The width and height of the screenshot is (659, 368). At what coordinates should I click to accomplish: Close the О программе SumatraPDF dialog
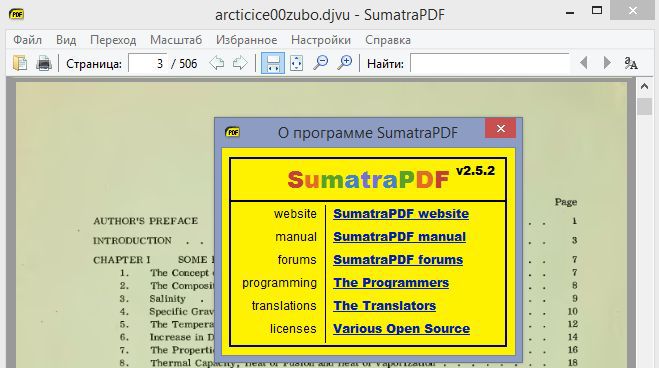click(x=500, y=128)
